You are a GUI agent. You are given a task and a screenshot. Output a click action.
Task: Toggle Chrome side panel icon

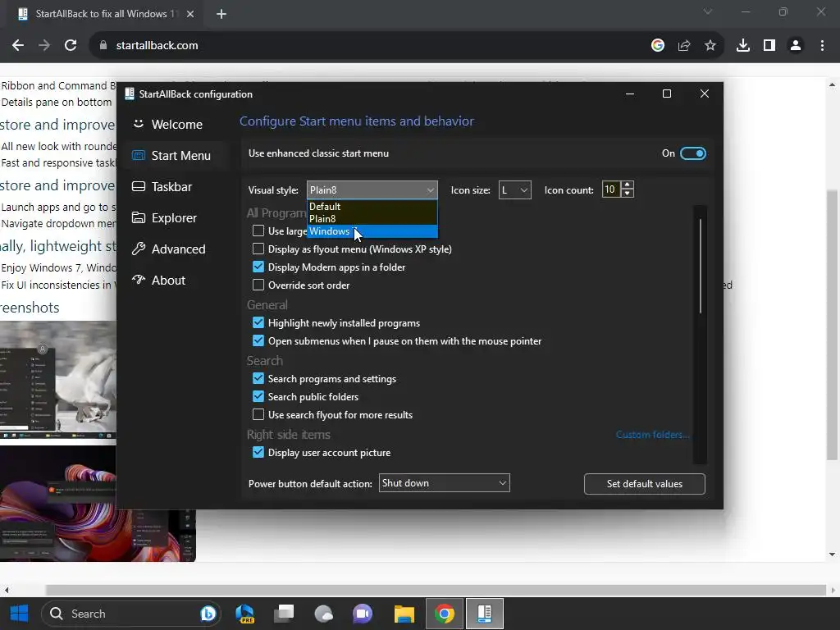coord(769,46)
